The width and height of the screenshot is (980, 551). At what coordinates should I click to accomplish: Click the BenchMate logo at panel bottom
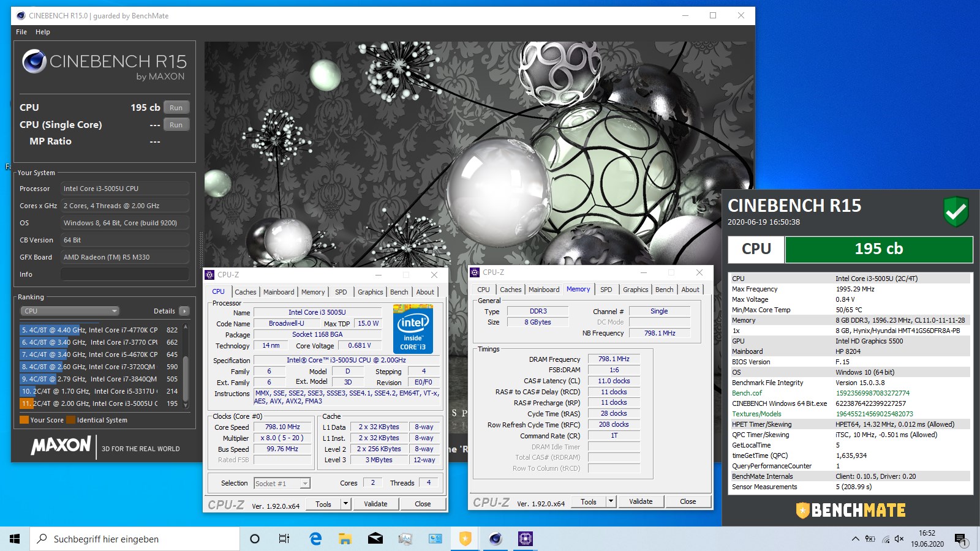(x=851, y=510)
